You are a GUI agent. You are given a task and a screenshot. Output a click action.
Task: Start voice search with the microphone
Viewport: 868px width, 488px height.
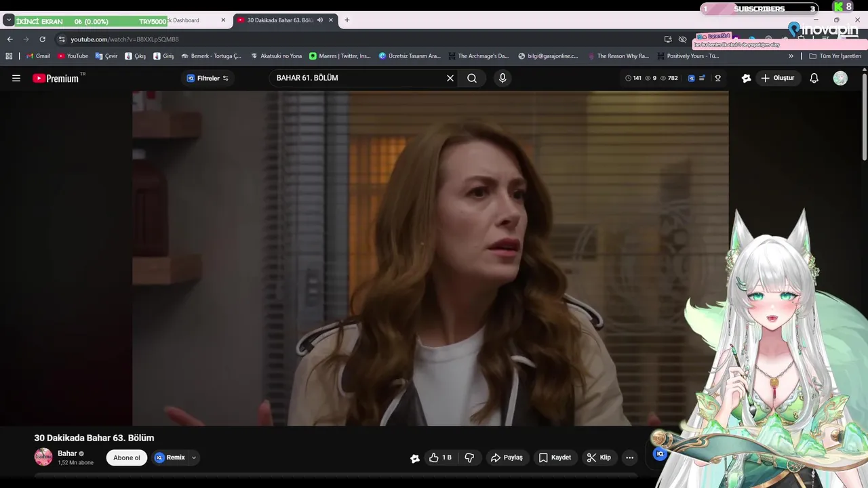[502, 78]
